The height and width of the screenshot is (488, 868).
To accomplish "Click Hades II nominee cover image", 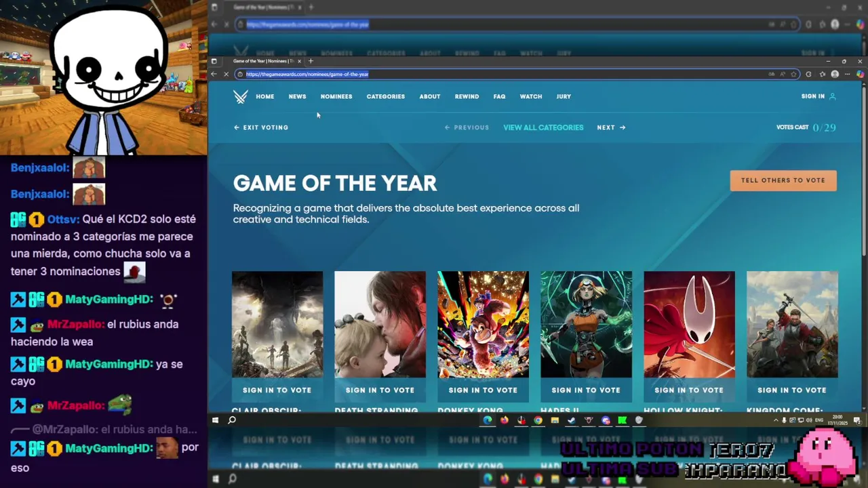I will (x=586, y=325).
